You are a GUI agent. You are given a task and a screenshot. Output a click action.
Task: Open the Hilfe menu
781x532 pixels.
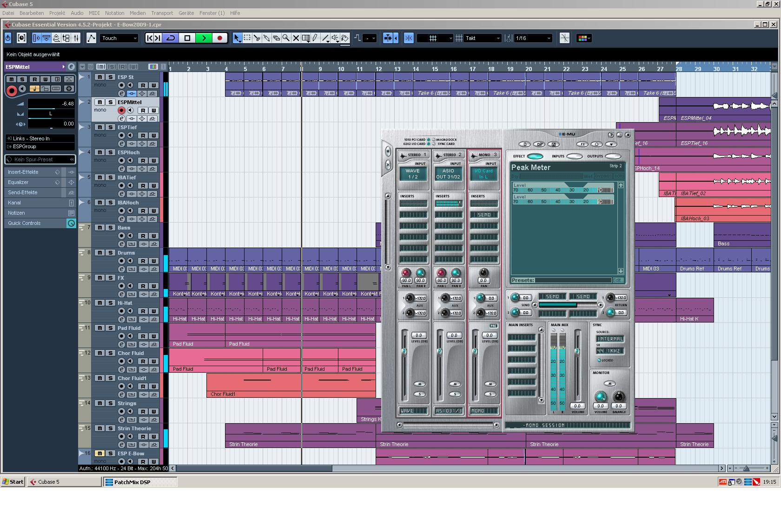click(x=235, y=13)
